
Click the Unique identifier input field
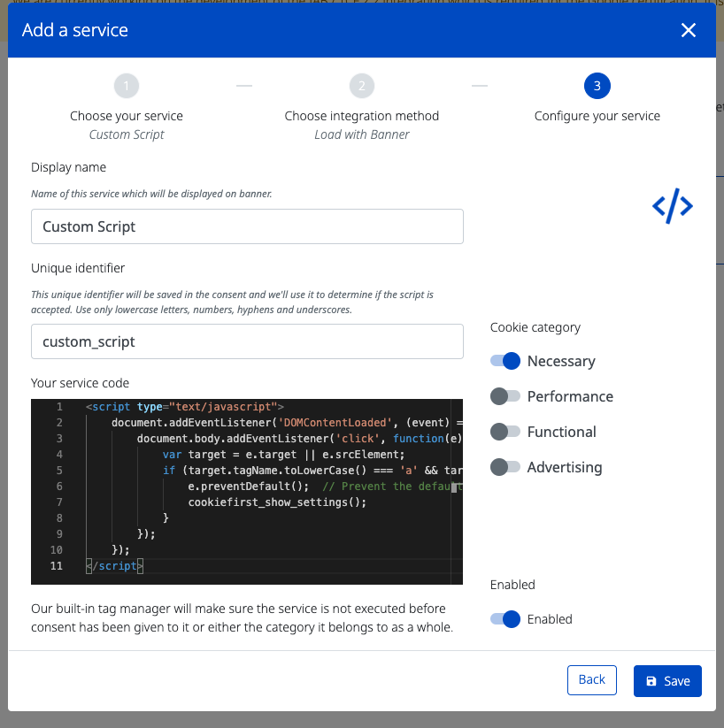coord(247,341)
